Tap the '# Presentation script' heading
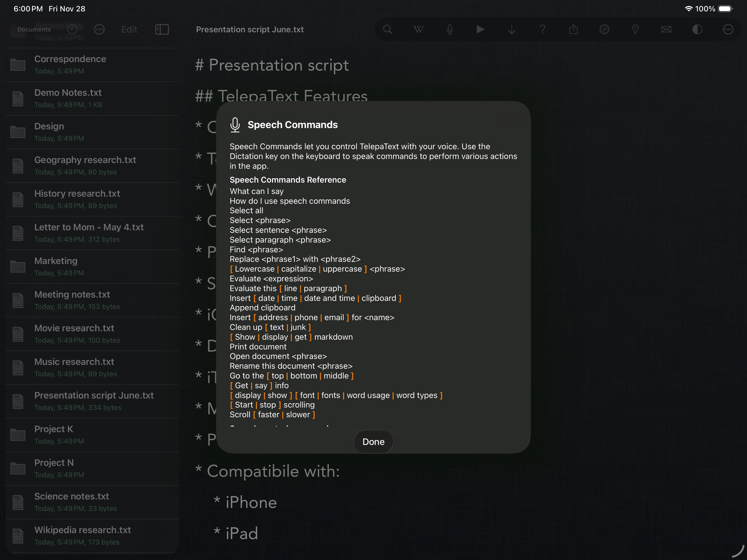The height and width of the screenshot is (560, 747). [x=272, y=65]
